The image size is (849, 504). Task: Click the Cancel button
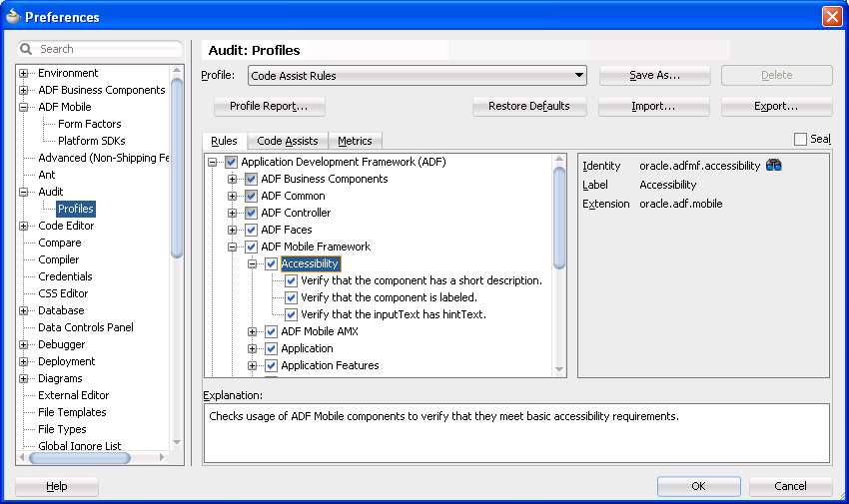790,486
